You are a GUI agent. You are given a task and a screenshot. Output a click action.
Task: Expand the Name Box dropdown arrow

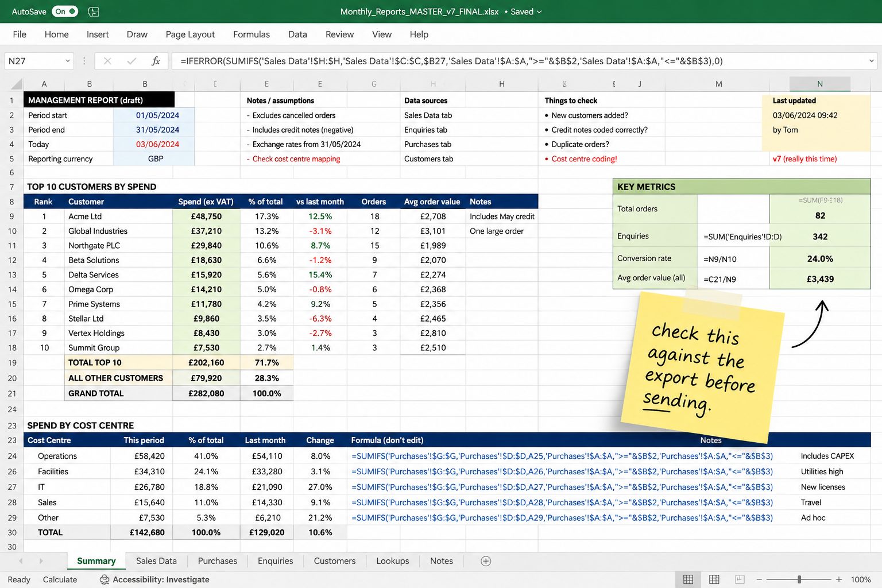[68, 61]
